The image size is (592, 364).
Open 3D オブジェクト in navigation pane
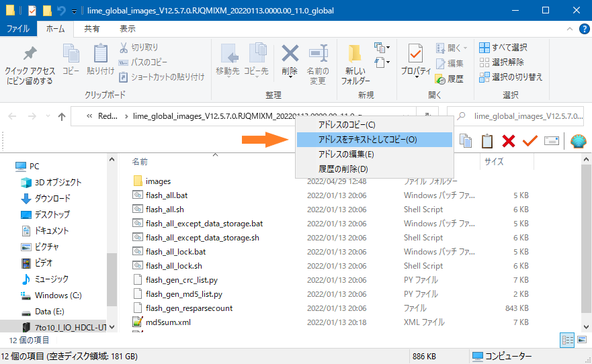(x=51, y=183)
